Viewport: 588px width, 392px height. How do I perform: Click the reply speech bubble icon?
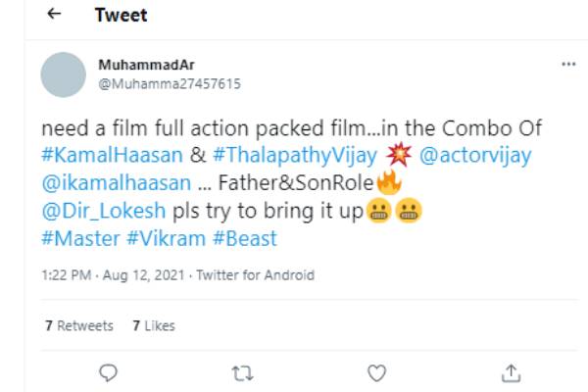click(x=109, y=372)
